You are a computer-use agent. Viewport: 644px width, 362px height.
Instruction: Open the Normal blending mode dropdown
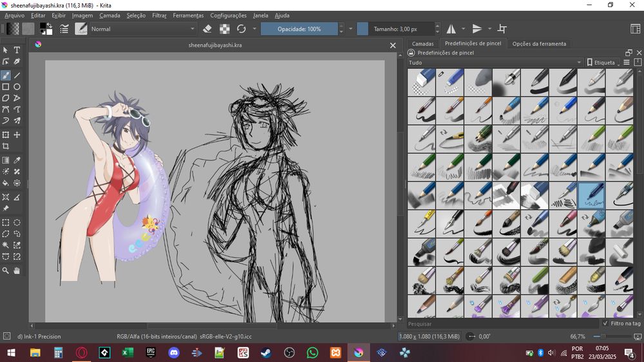142,29
